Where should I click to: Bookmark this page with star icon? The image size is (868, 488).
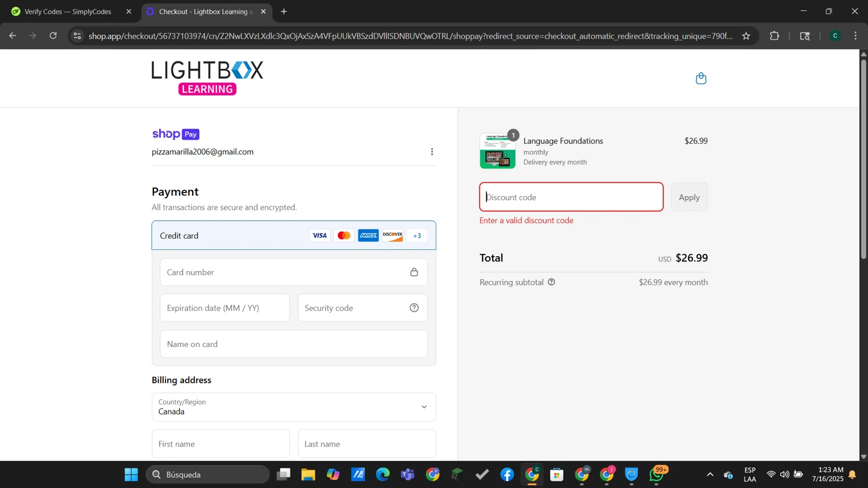(746, 36)
